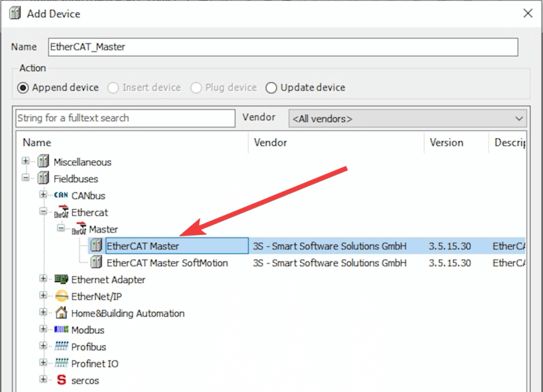Screen dimensions: 543x392
Task: Expand the EtherNet/IP tree node
Action: pos(43,295)
